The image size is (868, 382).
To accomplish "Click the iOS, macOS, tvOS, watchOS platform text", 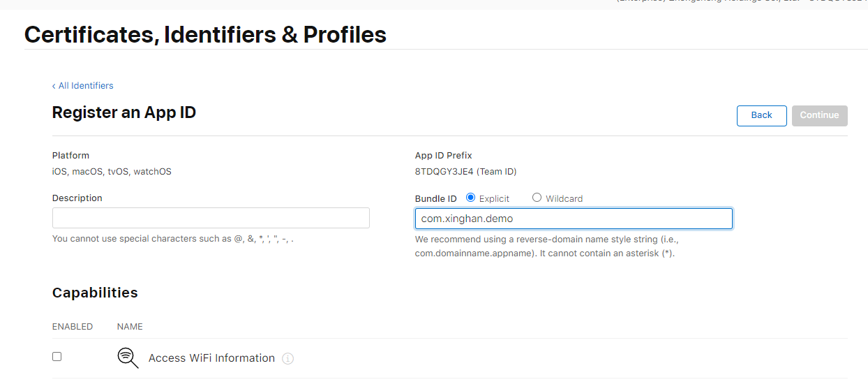I will point(112,172).
